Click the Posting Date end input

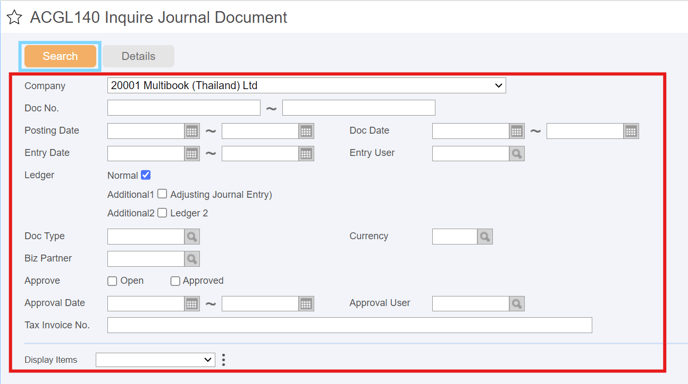pos(260,131)
